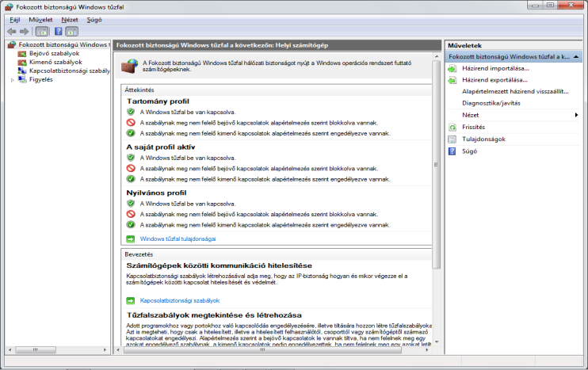588x370 pixels.
Task: Choose Alapértelmezett házirend visszaállítása action
Action: [x=515, y=91]
